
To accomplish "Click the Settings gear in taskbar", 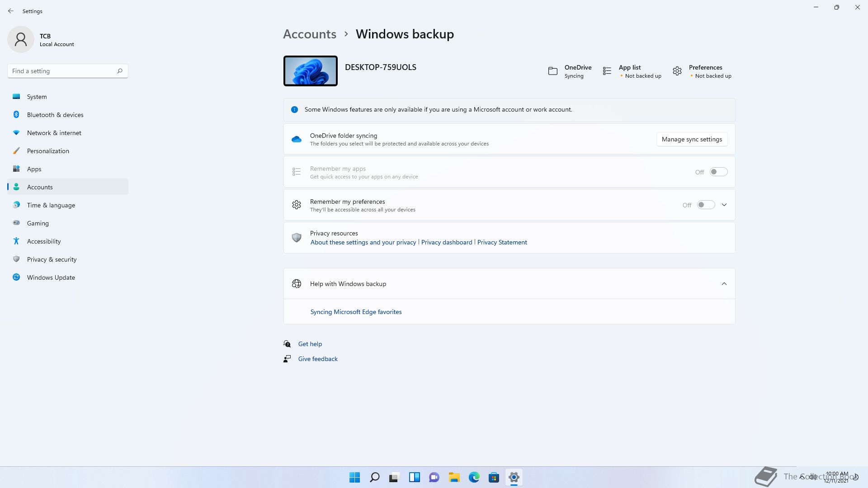I will (x=514, y=477).
